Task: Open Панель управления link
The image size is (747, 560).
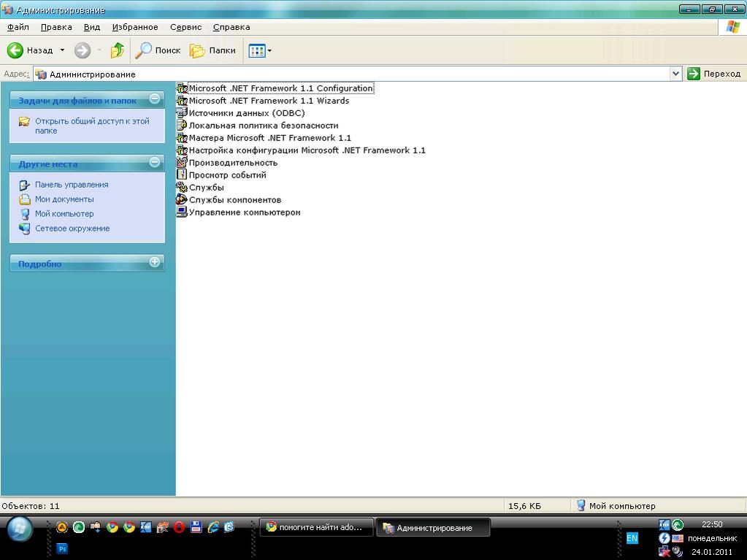Action: click(x=72, y=185)
